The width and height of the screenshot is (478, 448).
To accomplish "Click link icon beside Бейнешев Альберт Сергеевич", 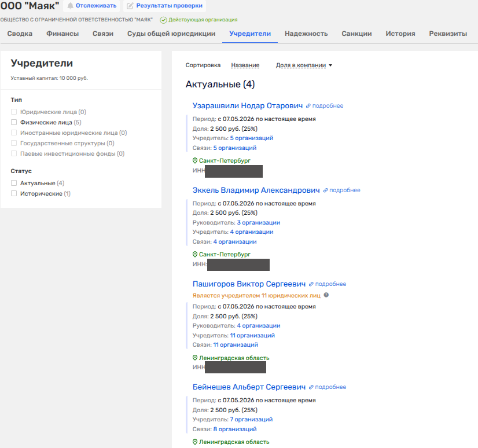I will 311,387.
